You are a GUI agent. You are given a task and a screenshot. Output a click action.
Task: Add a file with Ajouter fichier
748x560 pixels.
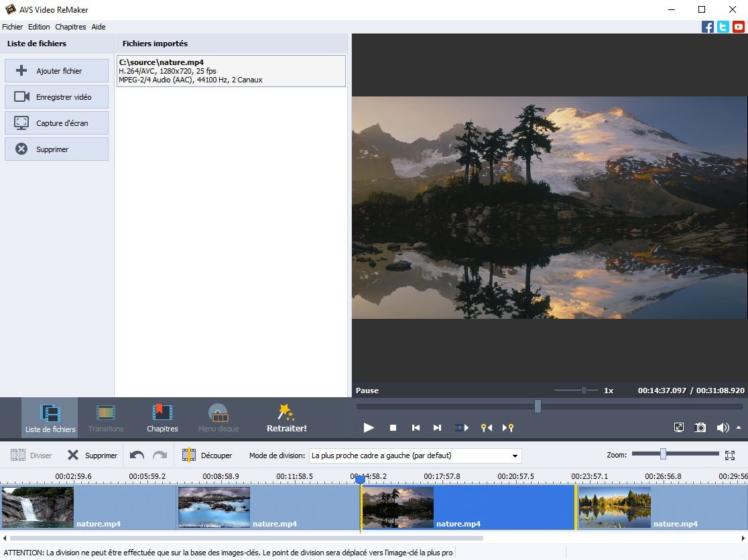pos(56,70)
